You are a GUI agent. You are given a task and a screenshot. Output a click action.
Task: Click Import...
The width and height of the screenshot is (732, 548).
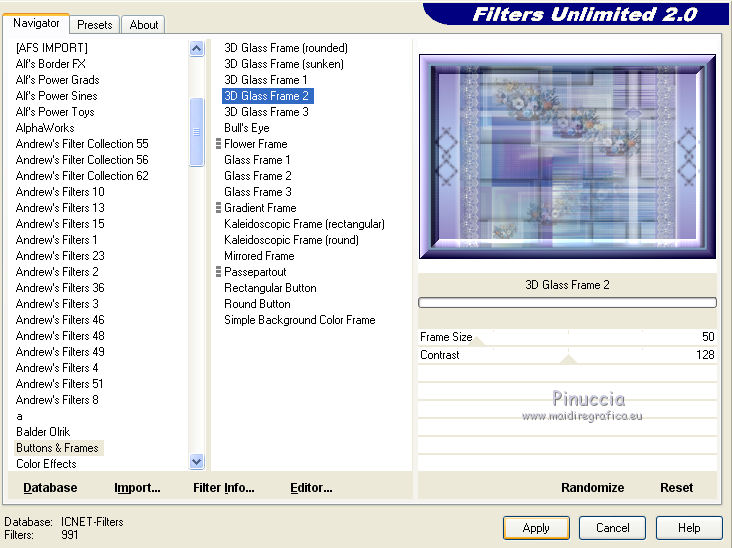tap(137, 488)
